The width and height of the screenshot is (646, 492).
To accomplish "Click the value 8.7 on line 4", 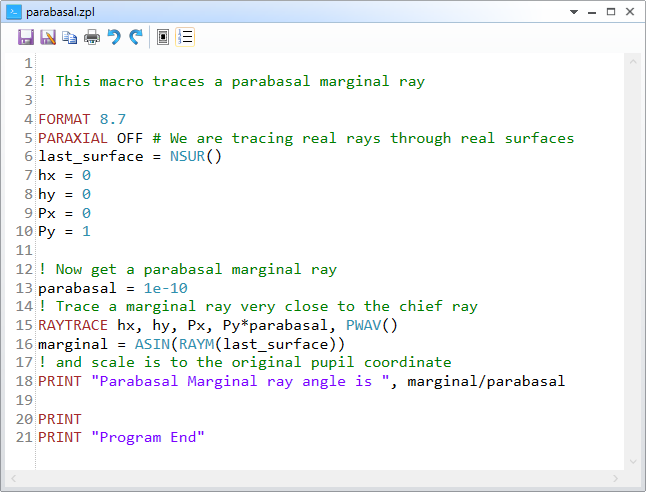I will (112, 119).
